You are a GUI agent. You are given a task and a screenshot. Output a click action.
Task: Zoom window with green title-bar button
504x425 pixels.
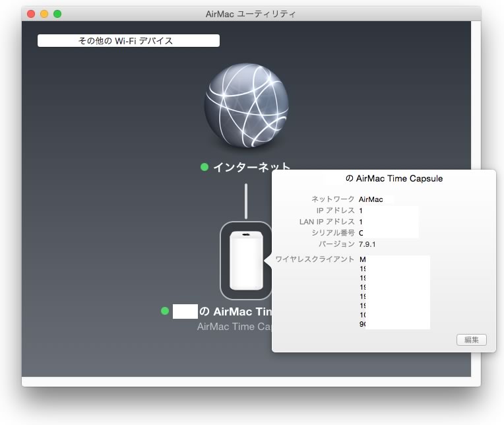coord(57,14)
